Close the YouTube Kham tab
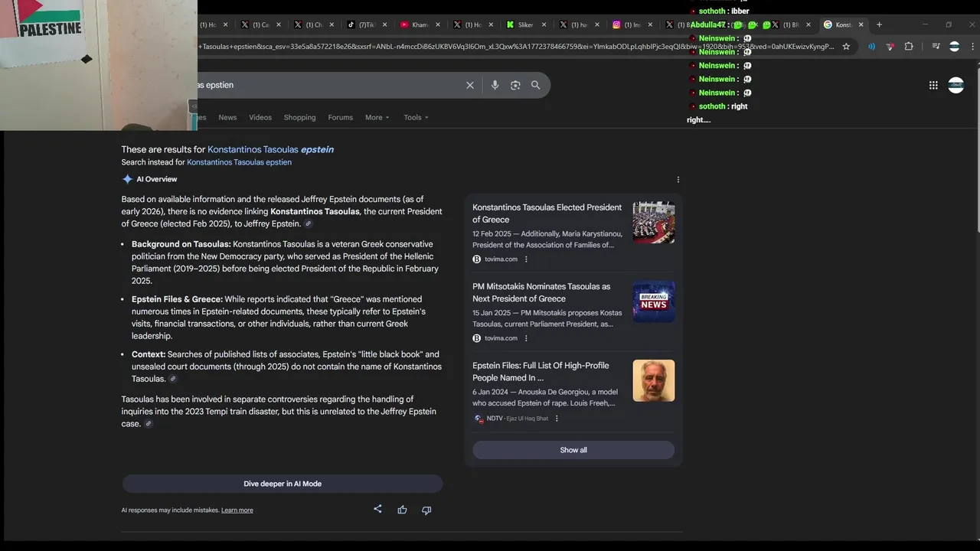This screenshot has width=980, height=551. [x=439, y=24]
